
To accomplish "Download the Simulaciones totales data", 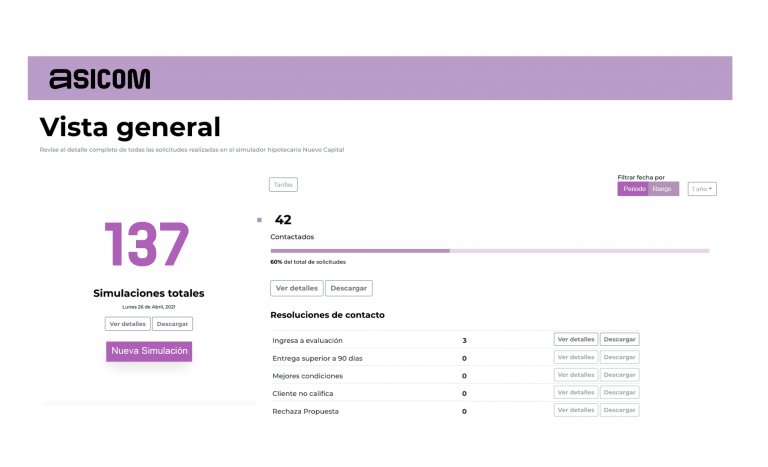I will (x=173, y=324).
